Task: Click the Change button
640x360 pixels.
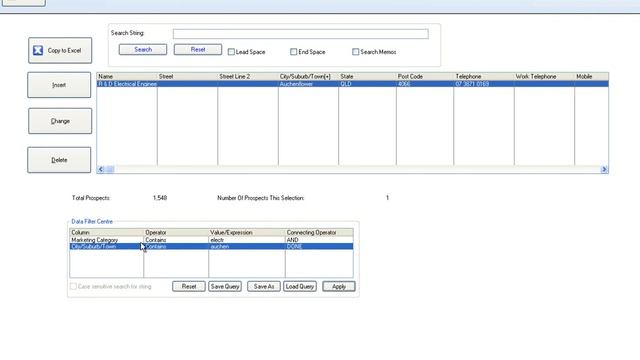Action: 60,121
